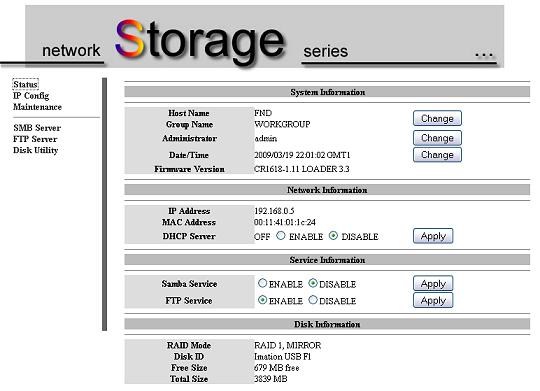Select ENABLE for Samba Service
The height and width of the screenshot is (391, 540).
[x=262, y=283]
